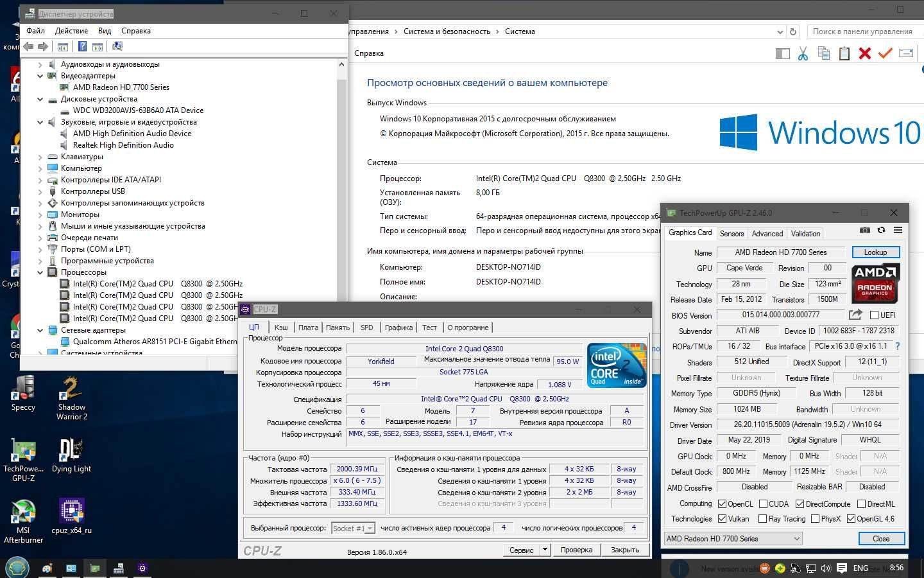Toggle OpenGL 4.6 checkbox
Screen dimensions: 924x578
[851, 519]
